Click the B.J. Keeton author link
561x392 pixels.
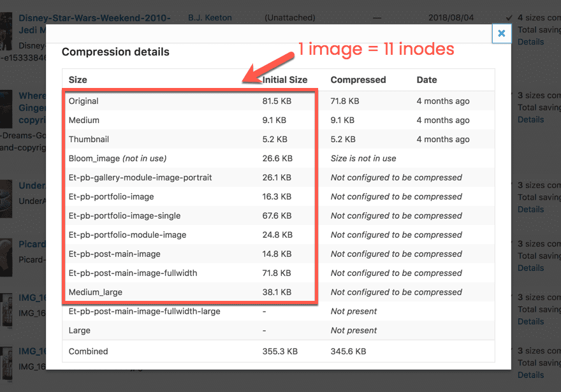click(210, 18)
